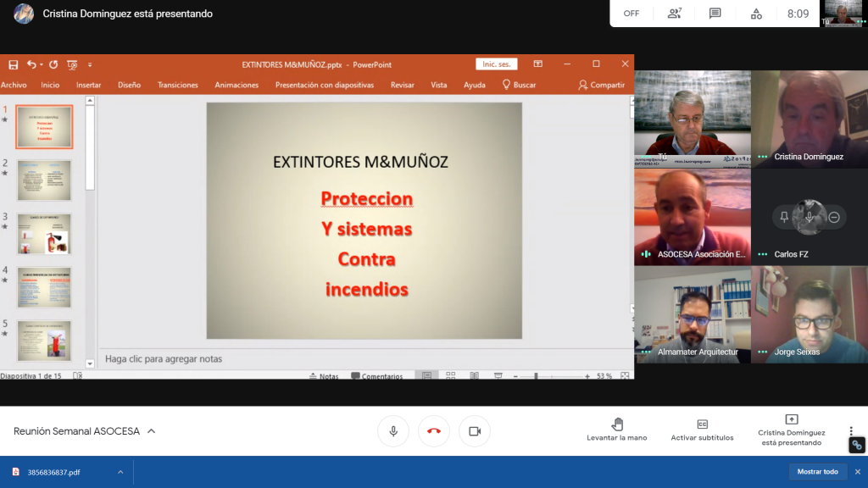The height and width of the screenshot is (488, 868).
Task: Click 'Cristina Dominguez está presentando' present button
Action: click(792, 430)
